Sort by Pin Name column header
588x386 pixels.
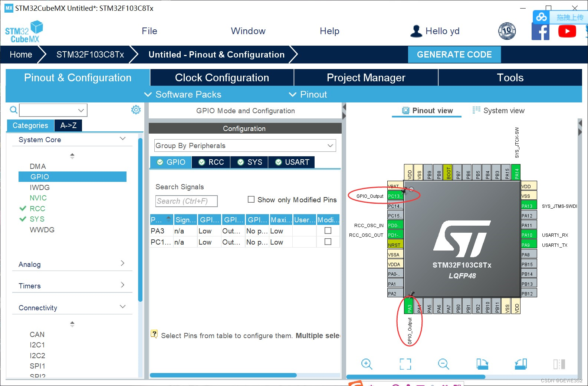coord(161,220)
